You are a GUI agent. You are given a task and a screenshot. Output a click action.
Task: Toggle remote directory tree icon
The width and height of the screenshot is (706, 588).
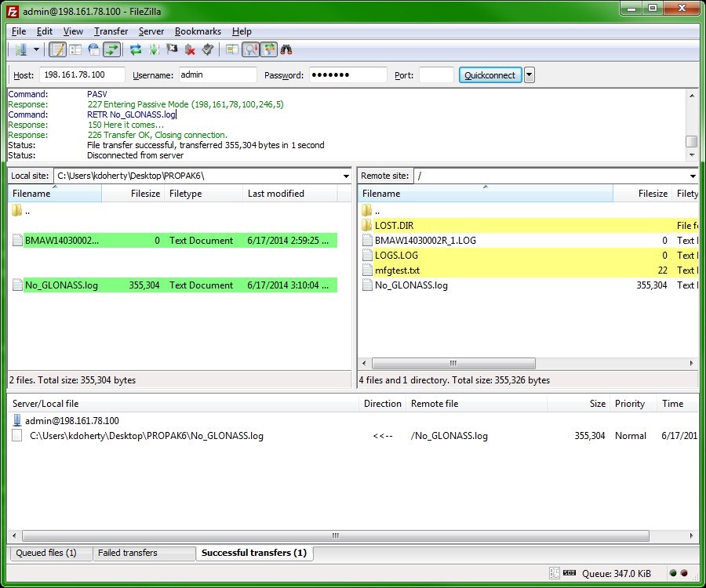point(93,49)
